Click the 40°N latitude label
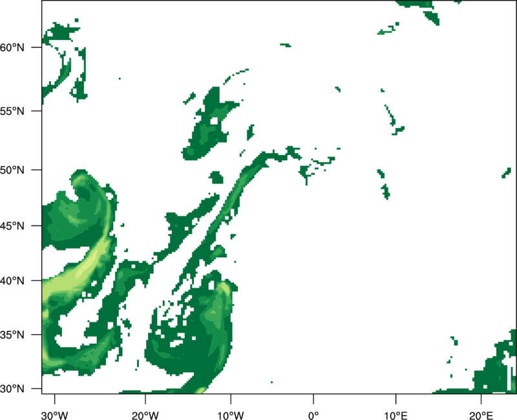Screen dimensions: 517x420 pos(12,280)
